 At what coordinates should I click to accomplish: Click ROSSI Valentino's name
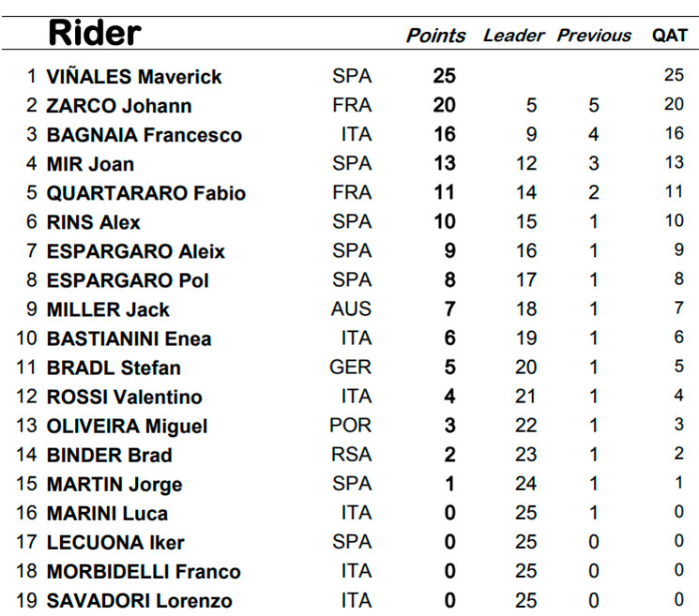point(125,398)
